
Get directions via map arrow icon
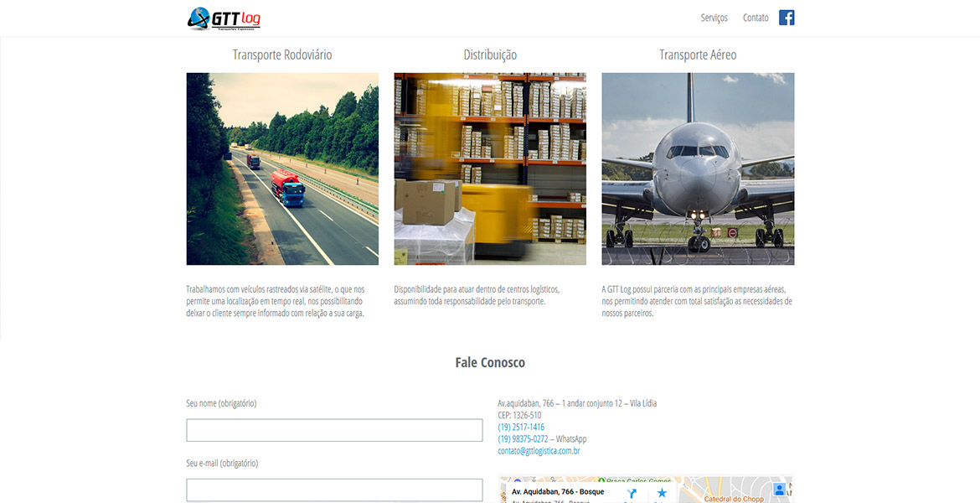pos(632,494)
